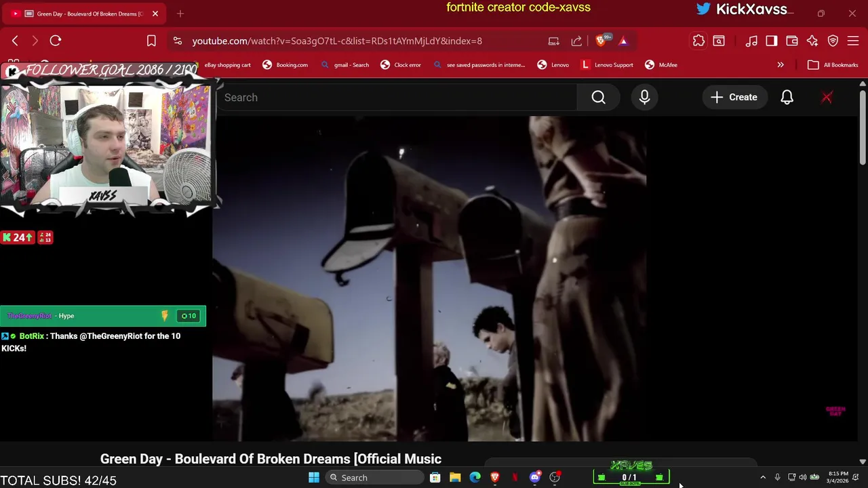Click the YouTube URL address field

click(337, 41)
